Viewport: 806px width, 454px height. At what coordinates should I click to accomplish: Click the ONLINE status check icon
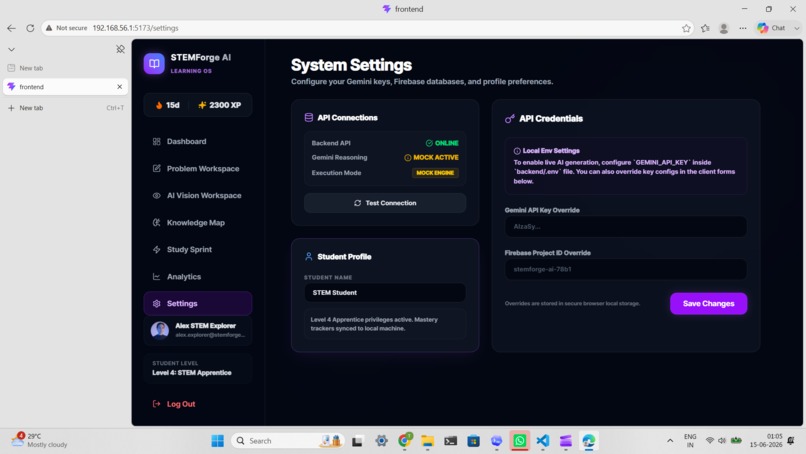click(429, 143)
